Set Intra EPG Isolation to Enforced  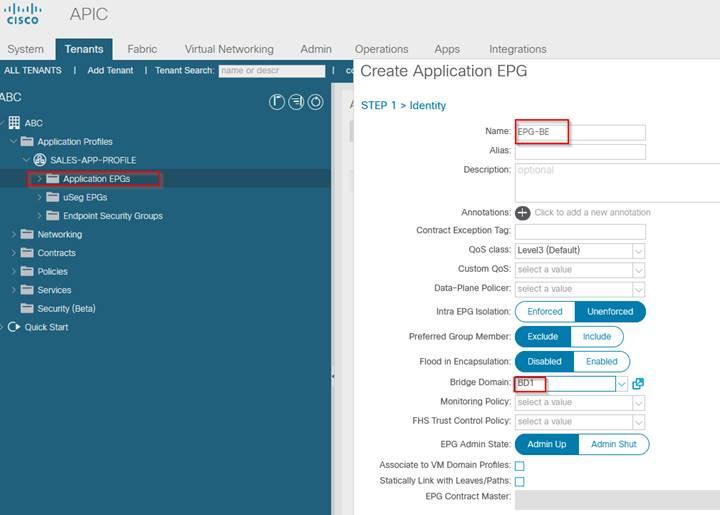[545, 312]
